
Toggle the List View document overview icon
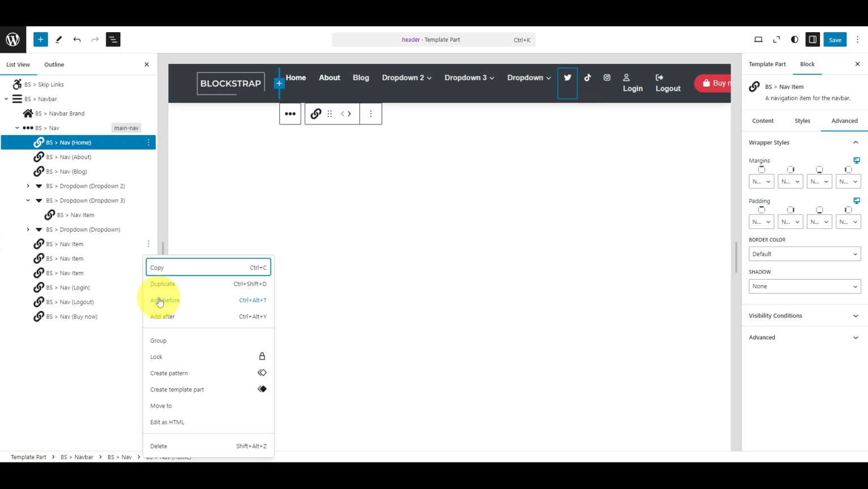[x=113, y=40]
